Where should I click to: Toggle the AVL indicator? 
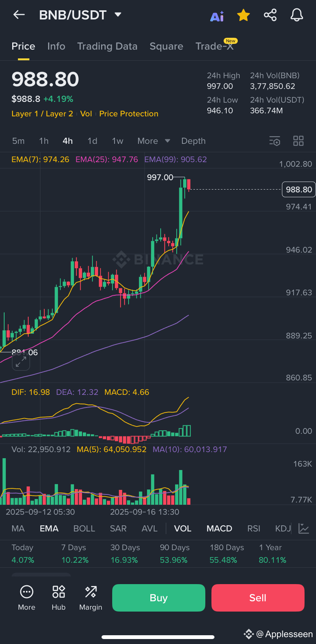click(x=150, y=528)
